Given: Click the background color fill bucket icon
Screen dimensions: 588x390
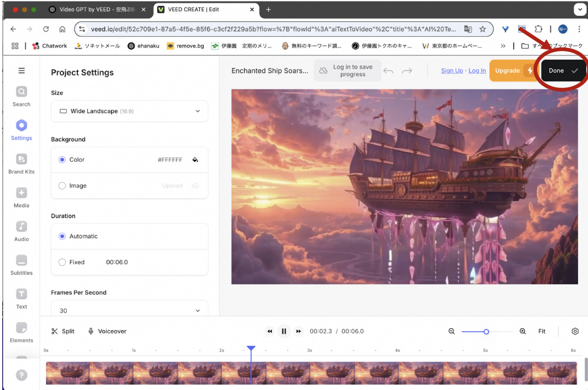Looking at the screenshot, I should (x=195, y=160).
